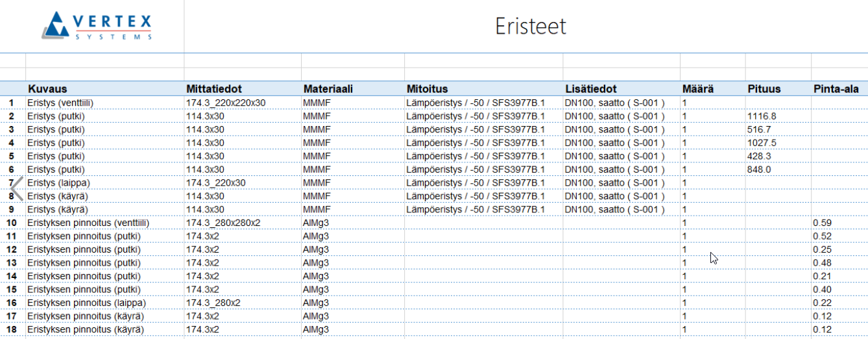The image size is (868, 339).
Task: Select the length value 848.0
Action: pyautogui.click(x=759, y=169)
